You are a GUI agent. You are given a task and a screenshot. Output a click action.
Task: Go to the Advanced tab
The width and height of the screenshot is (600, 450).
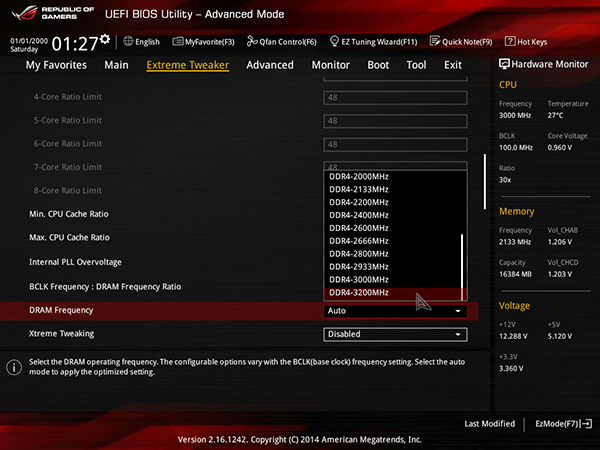(x=270, y=65)
